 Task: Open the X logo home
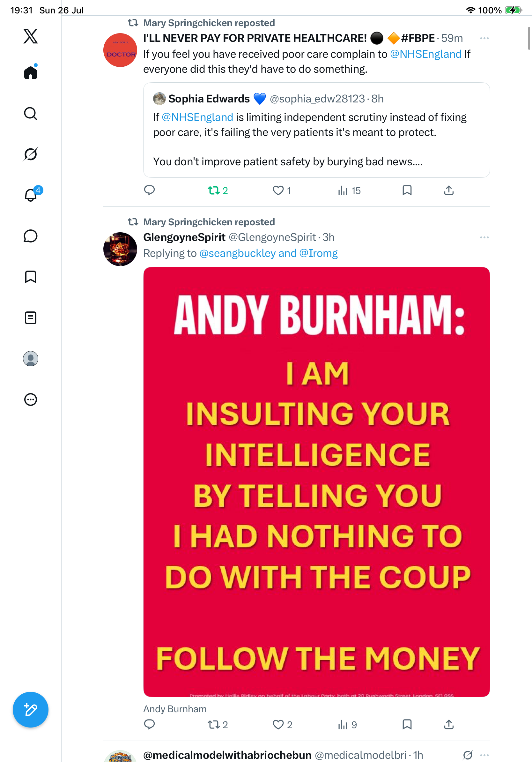coord(31,36)
